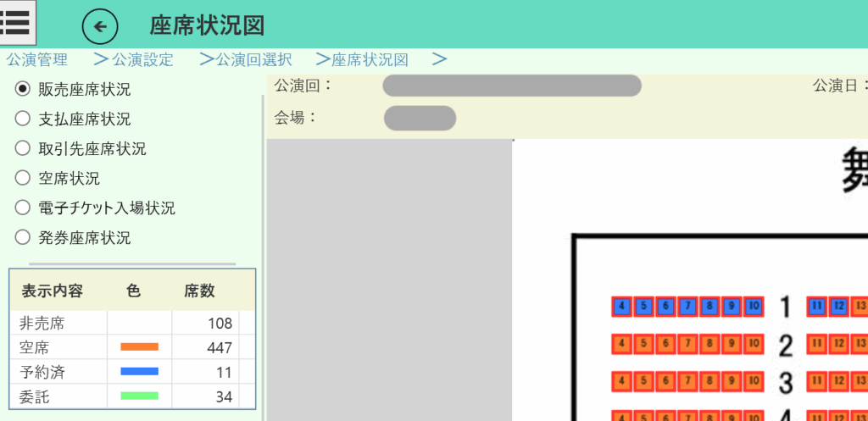Click the blue 予約済 color swatch
Viewport: 868px width, 421px height.
point(140,371)
